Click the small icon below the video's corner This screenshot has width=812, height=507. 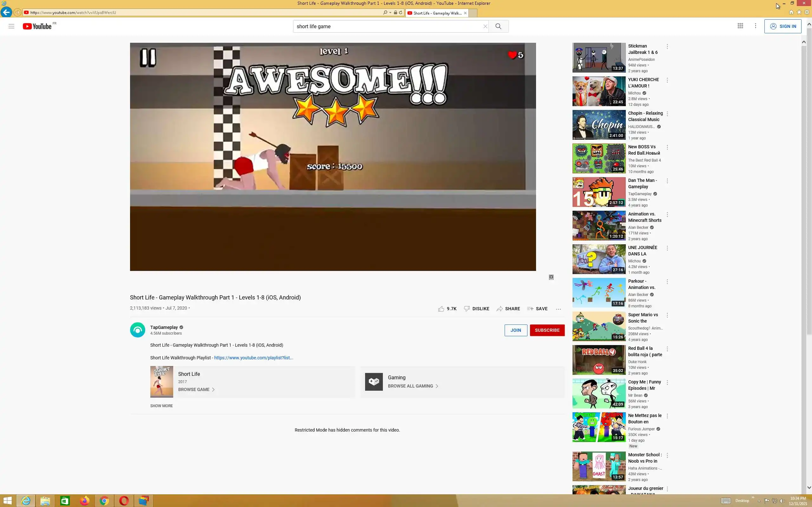[x=551, y=277]
